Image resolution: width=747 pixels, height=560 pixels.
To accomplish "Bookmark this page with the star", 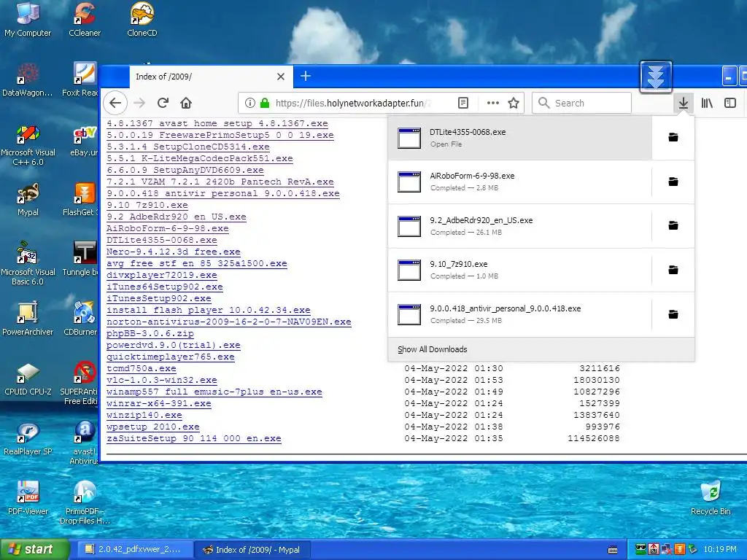I will pyautogui.click(x=514, y=103).
